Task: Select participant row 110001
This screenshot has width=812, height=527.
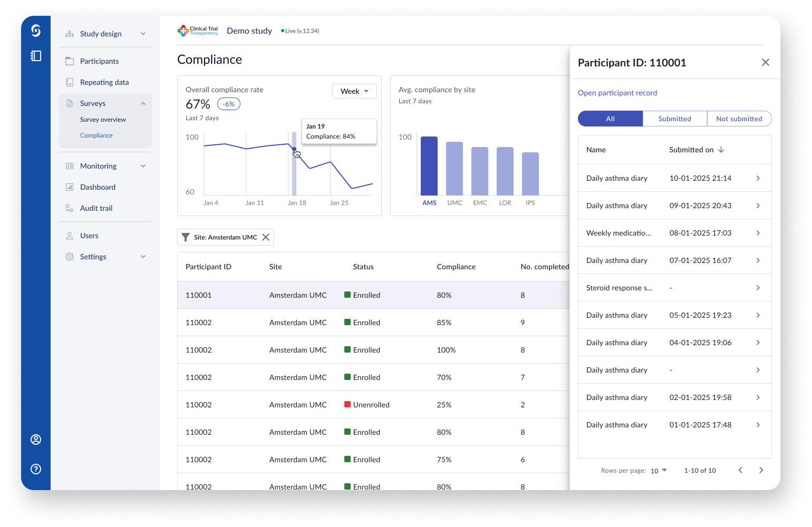Action: click(x=373, y=295)
